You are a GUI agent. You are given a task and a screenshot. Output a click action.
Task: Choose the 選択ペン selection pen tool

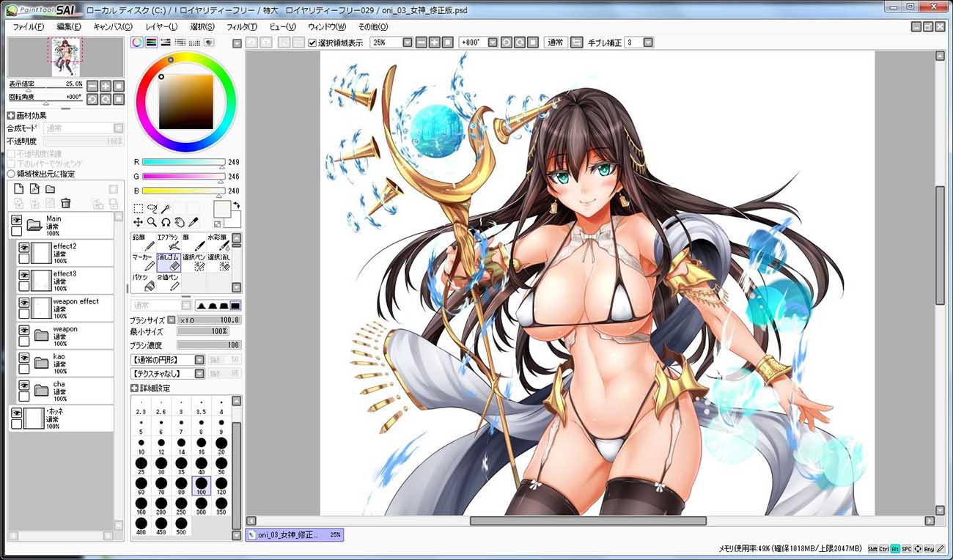[x=194, y=262]
